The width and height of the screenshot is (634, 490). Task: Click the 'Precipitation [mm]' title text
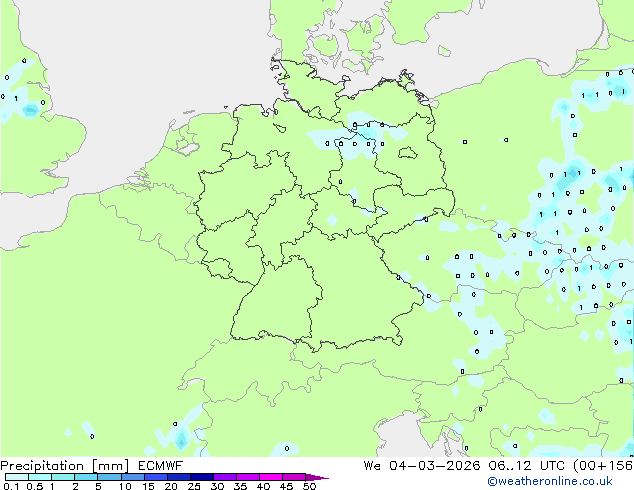click(x=65, y=466)
